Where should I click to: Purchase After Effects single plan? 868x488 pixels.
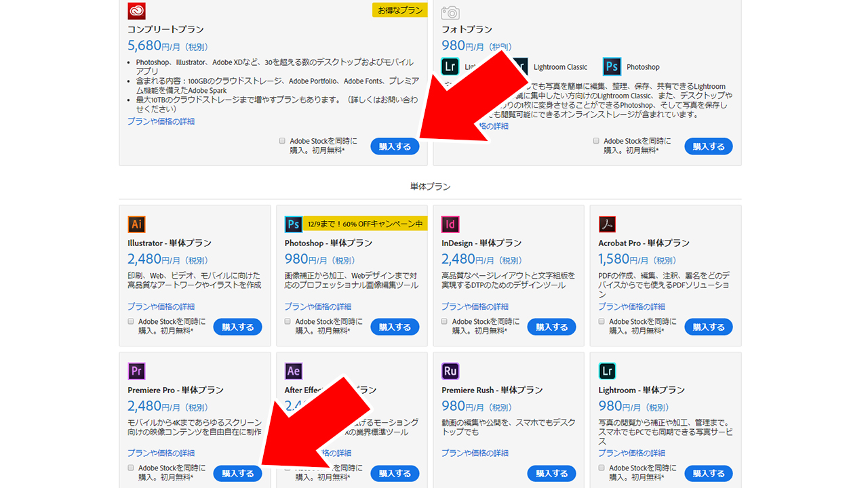[x=395, y=473]
